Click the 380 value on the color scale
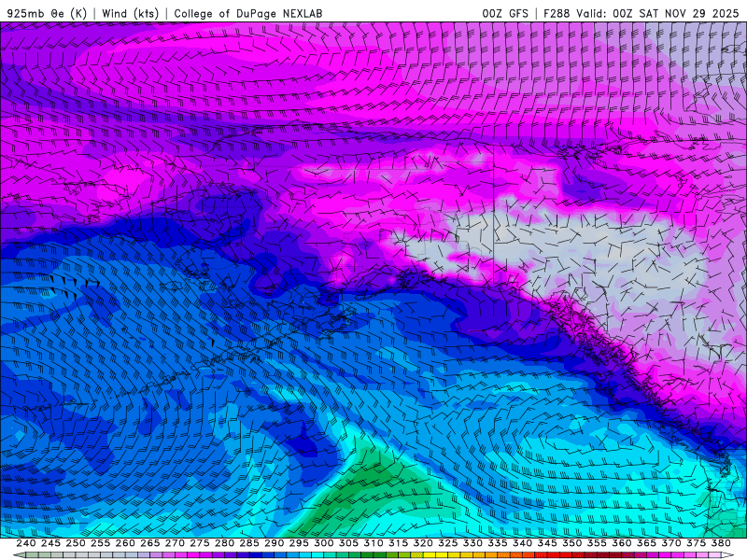Screen dimensions: 747x560 [721, 543]
